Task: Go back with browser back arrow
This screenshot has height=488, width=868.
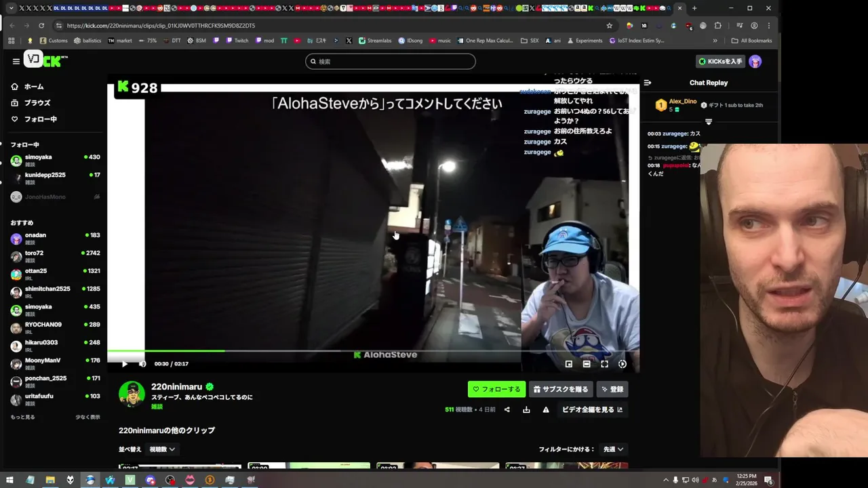Action: point(12,26)
